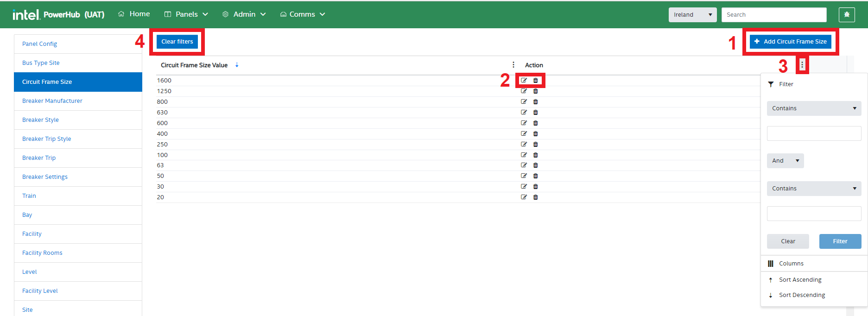Open the Action column three-dot menu
Screen dimensions: 868x316
pyautogui.click(x=802, y=65)
